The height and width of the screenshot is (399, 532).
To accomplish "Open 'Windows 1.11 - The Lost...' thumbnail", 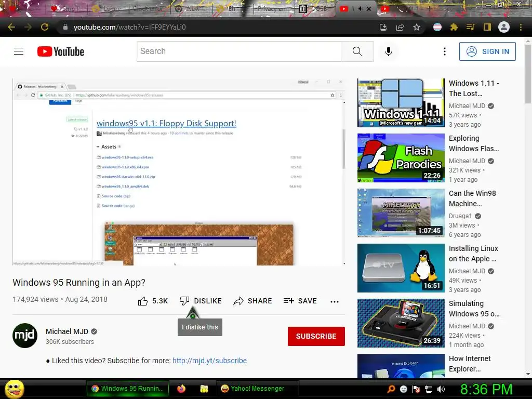I will 401,103.
